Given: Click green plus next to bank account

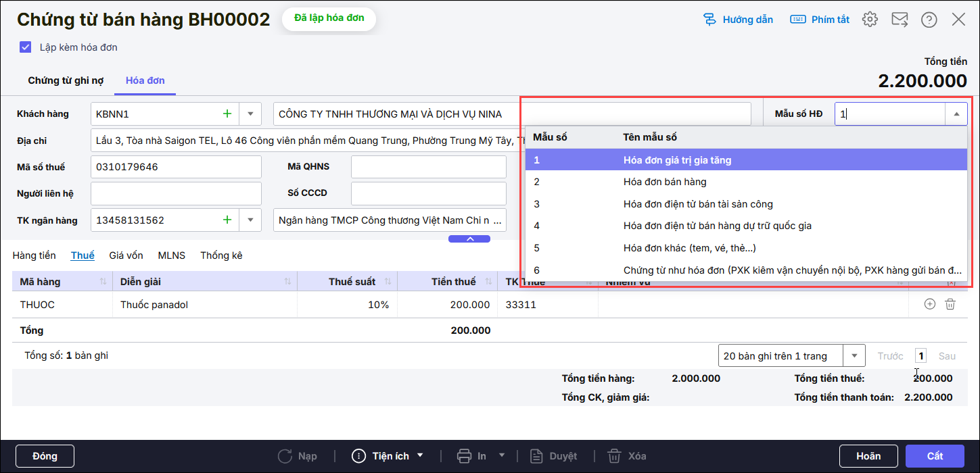Looking at the screenshot, I should [227, 220].
